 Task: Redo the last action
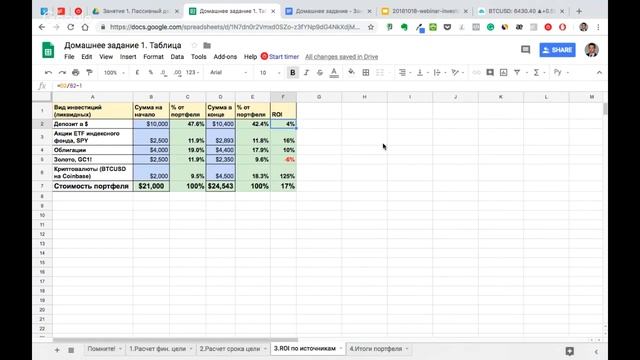[62, 73]
